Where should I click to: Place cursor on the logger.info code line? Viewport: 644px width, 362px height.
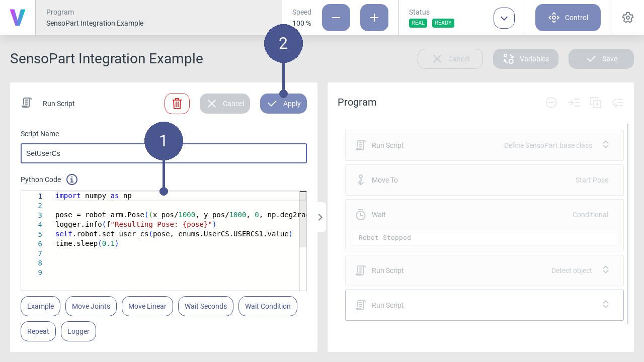pyautogui.click(x=136, y=224)
